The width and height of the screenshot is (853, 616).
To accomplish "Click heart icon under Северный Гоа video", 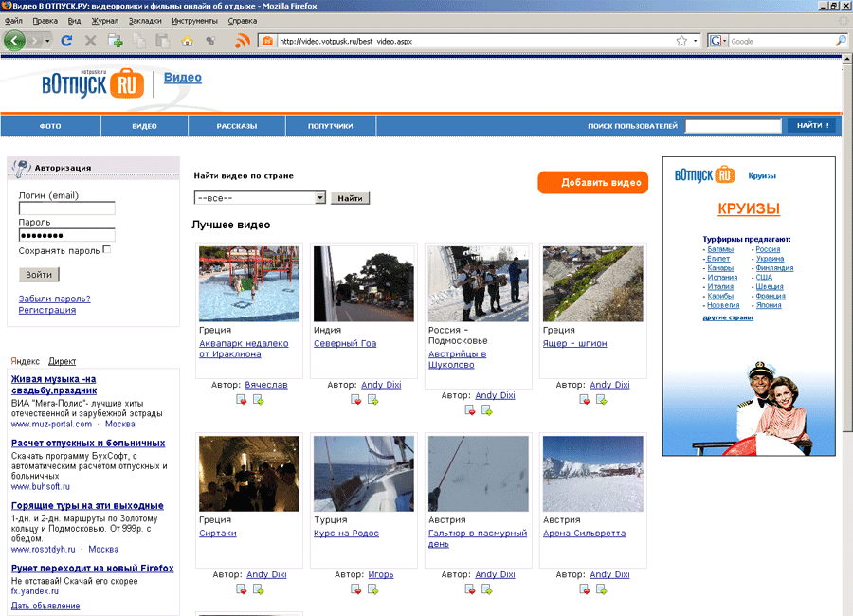I will [x=356, y=400].
